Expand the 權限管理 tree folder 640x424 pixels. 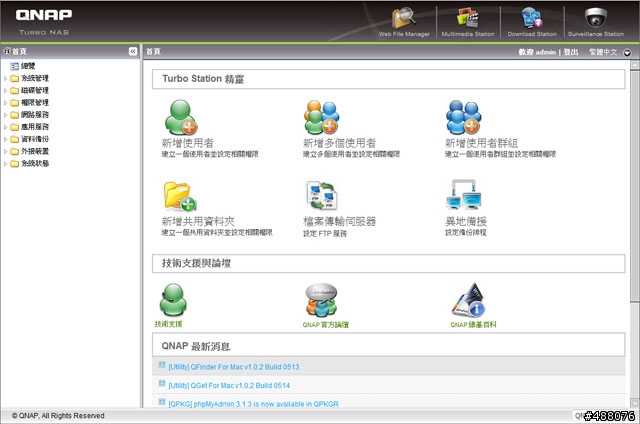tap(5, 103)
